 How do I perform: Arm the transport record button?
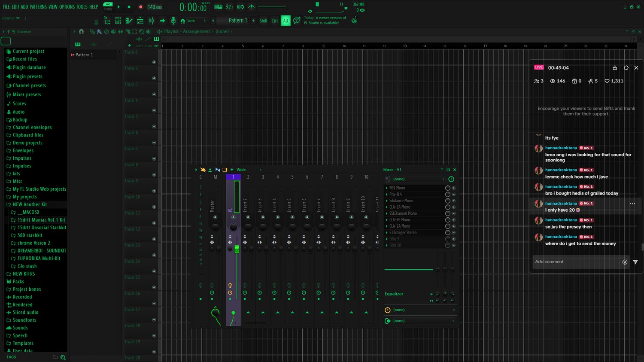pyautogui.click(x=140, y=7)
